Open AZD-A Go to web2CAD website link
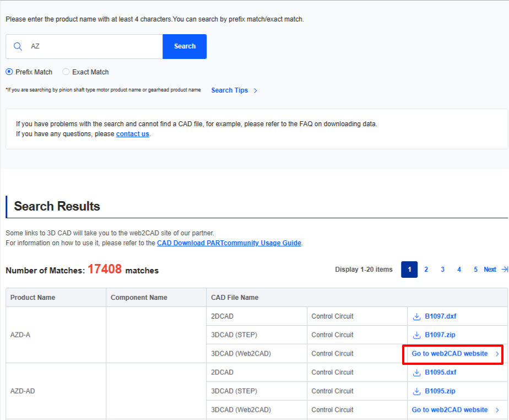 point(450,354)
